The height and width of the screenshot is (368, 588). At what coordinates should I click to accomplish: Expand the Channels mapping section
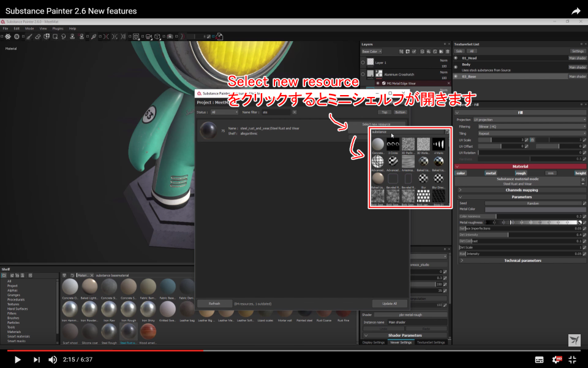521,190
